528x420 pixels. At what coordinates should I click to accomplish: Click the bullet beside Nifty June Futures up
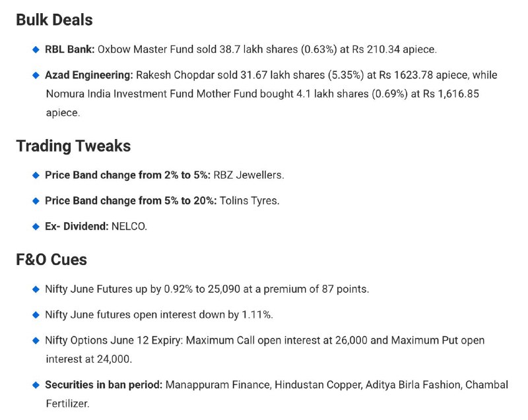coord(36,289)
